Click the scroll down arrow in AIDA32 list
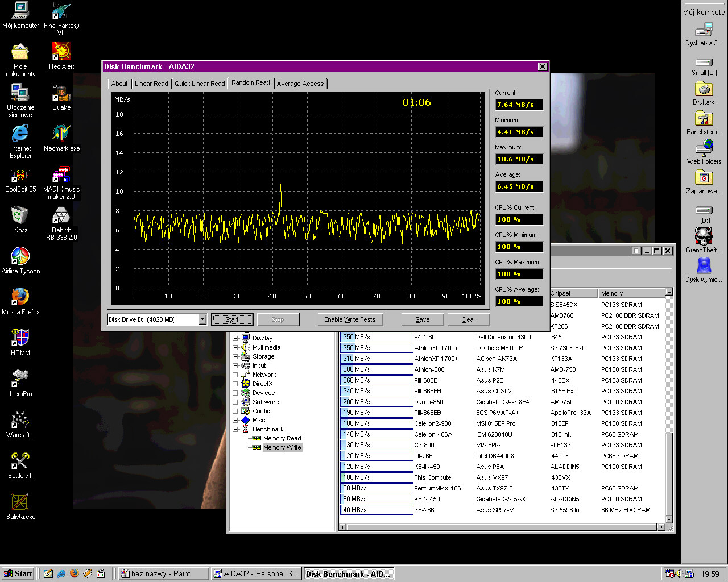 [x=669, y=519]
